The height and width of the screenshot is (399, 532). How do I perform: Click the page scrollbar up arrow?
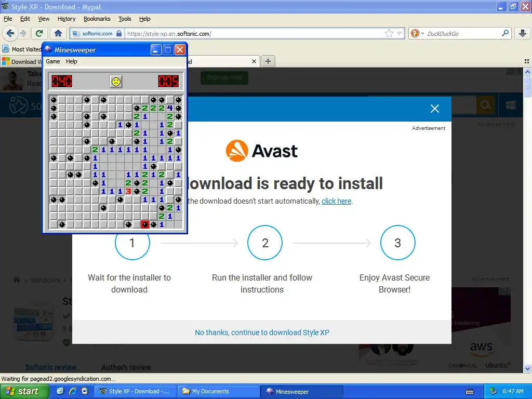pos(527,72)
